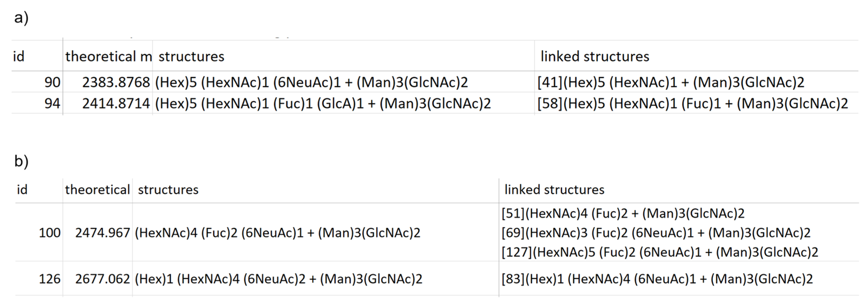Click the id cell containing 126
The height and width of the screenshot is (305, 868).
(49, 279)
